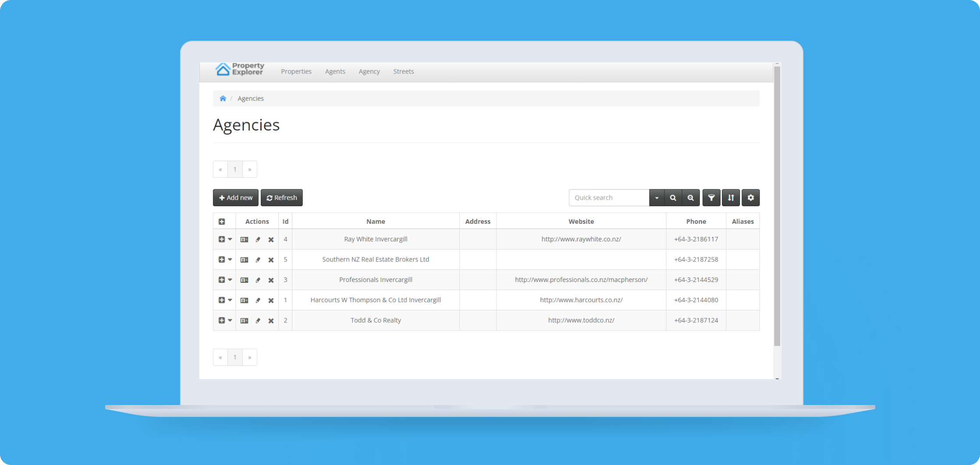Expand the Southern NZ Real Estate row
Viewport: 980px width, 465px height.
[222, 259]
